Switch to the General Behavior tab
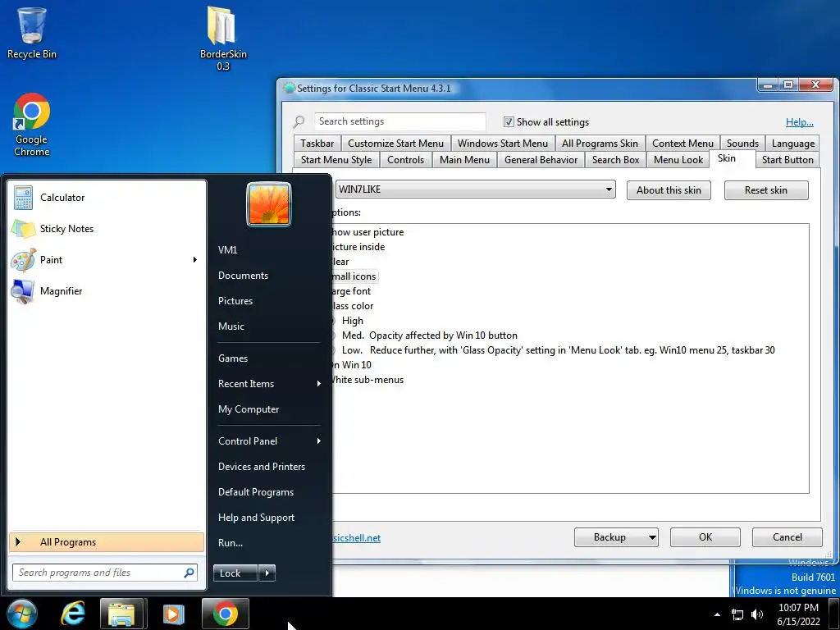Screen dimensions: 840x630 [541, 160]
